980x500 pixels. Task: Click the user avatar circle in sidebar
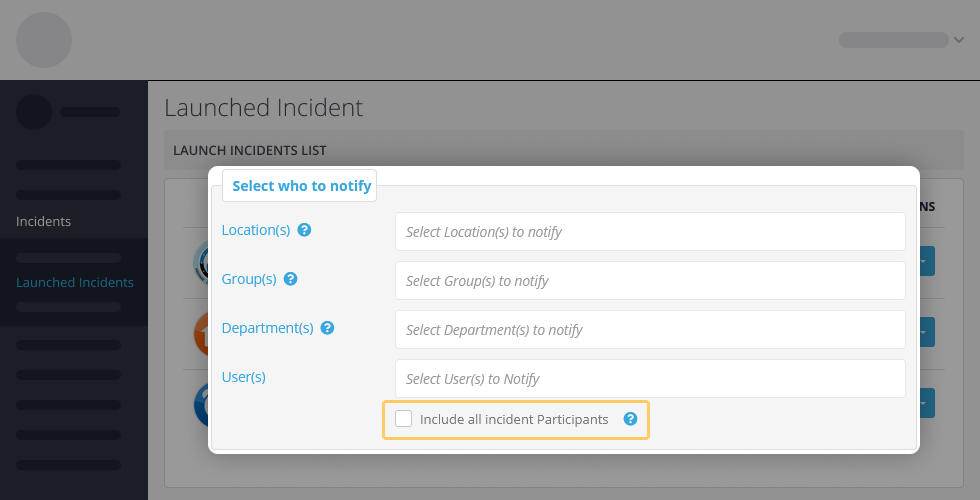(34, 112)
